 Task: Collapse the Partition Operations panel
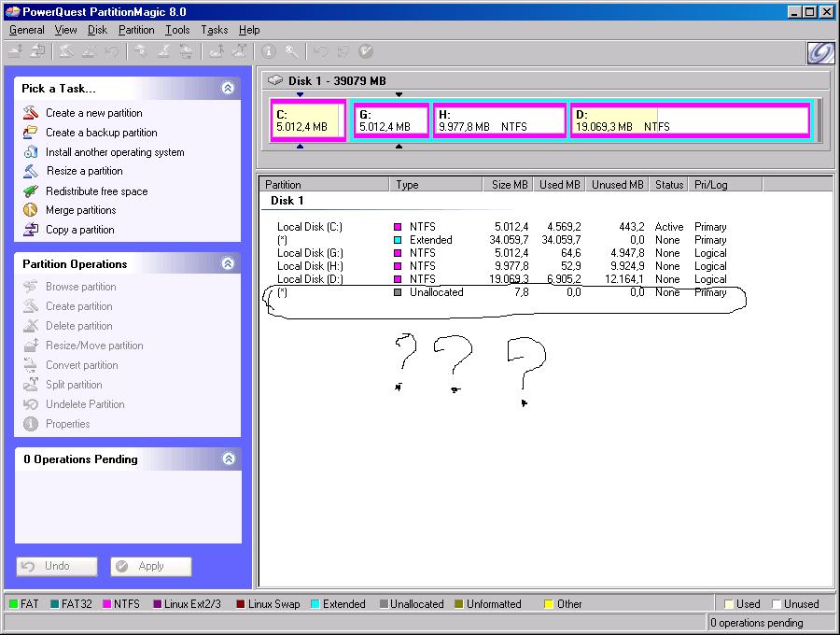click(x=228, y=263)
